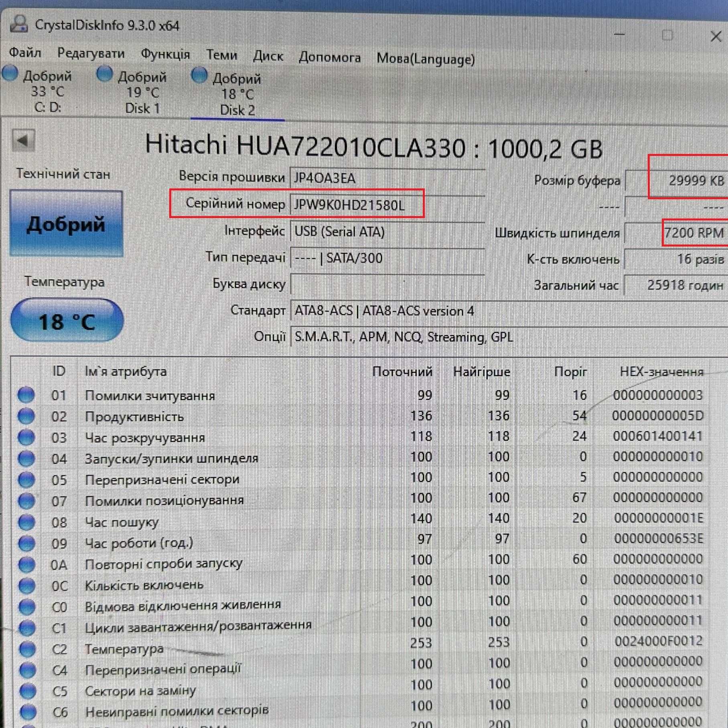Click status icon for attribute 03 Час розкручування
The image size is (728, 728).
(26, 437)
